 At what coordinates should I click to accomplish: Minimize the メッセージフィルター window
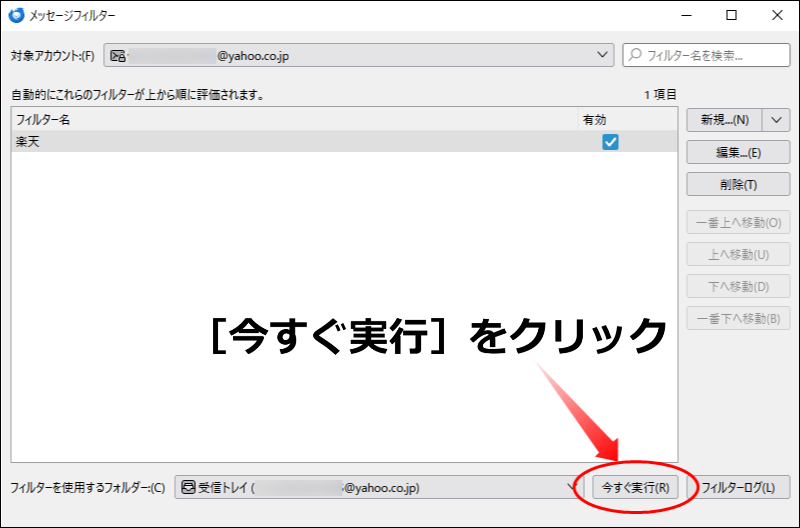pyautogui.click(x=686, y=15)
